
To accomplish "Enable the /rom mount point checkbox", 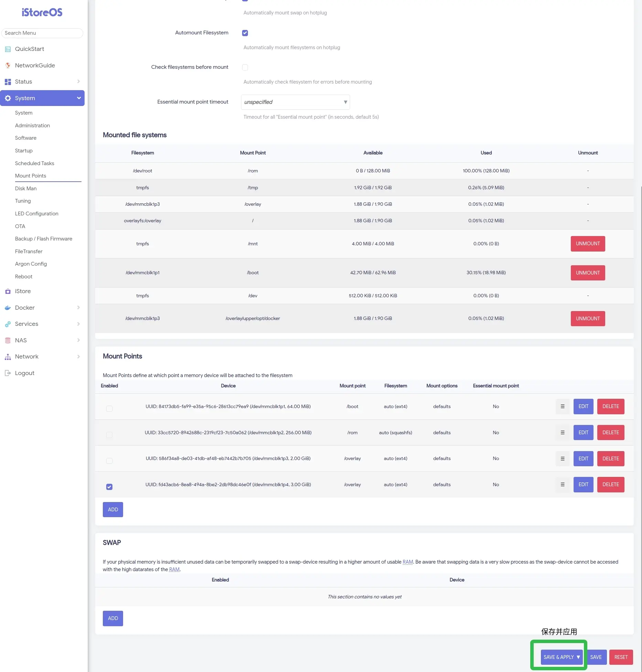I will (x=109, y=435).
